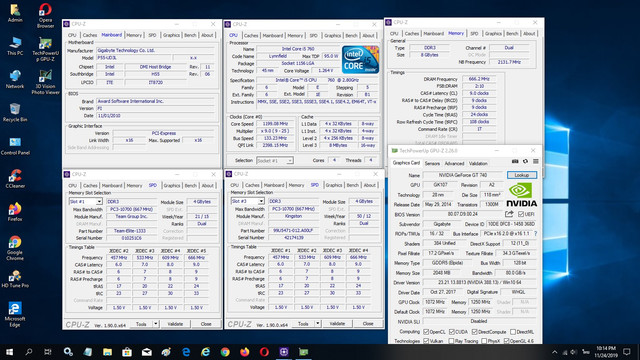640x360 pixels.
Task: Select the Admin folder desktop icon
Action: click(15, 13)
